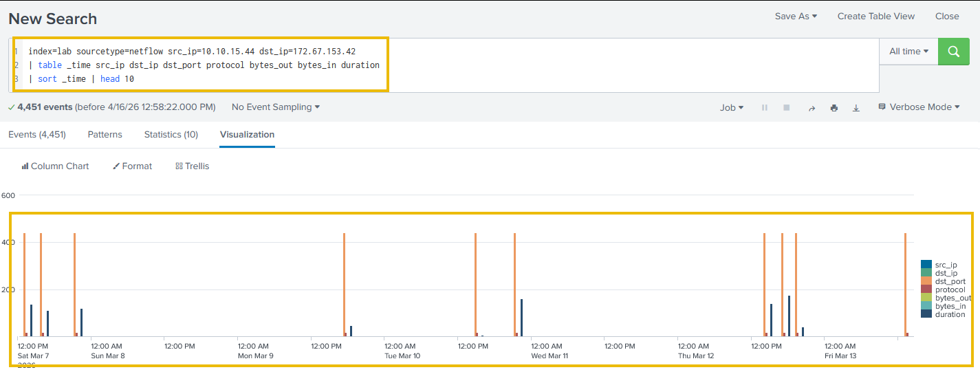The image size is (980, 372).
Task: Toggle dst_ip series in legend
Action: point(939,273)
